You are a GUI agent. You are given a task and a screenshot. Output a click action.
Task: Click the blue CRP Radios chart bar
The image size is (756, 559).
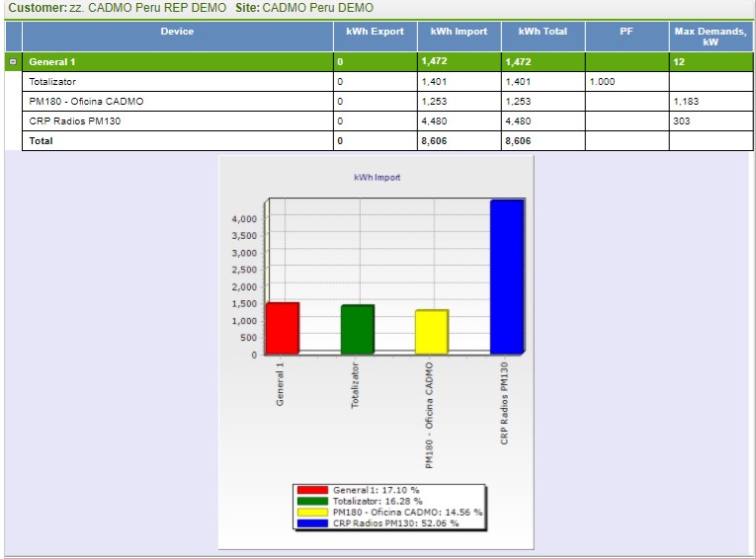(x=507, y=277)
